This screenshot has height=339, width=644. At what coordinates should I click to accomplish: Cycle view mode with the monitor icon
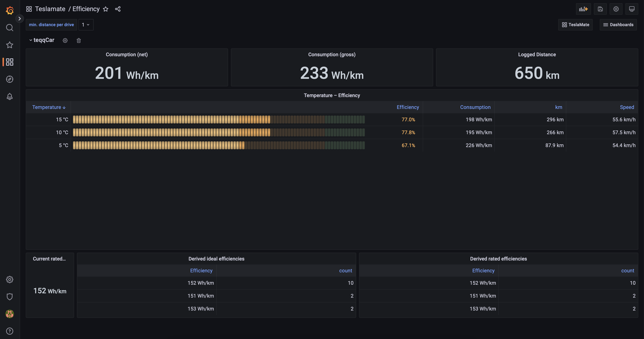[631, 9]
